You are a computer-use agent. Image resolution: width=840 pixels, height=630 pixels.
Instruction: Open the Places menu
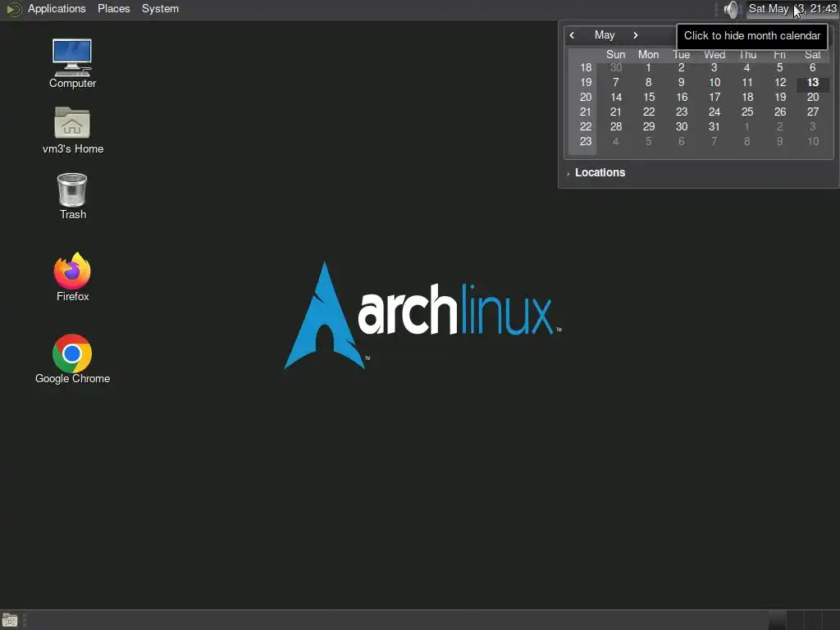click(113, 8)
